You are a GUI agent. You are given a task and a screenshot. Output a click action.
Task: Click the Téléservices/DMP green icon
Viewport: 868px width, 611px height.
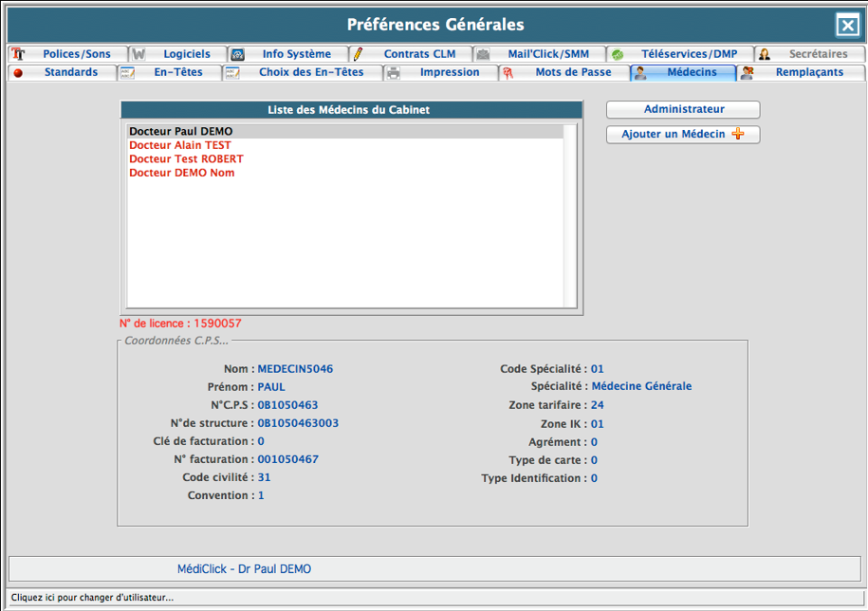click(x=617, y=54)
